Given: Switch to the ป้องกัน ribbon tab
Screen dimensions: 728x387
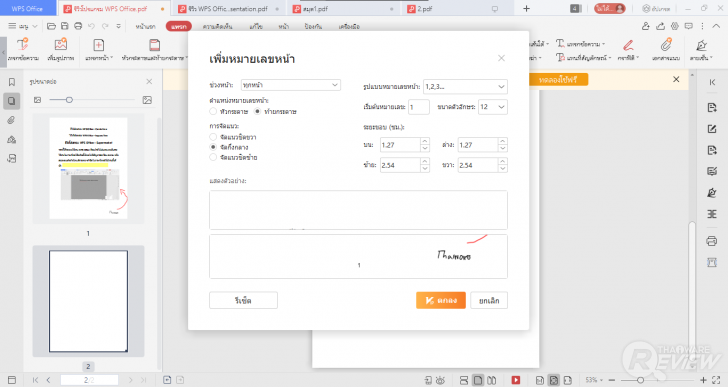Looking at the screenshot, I should click(313, 26).
